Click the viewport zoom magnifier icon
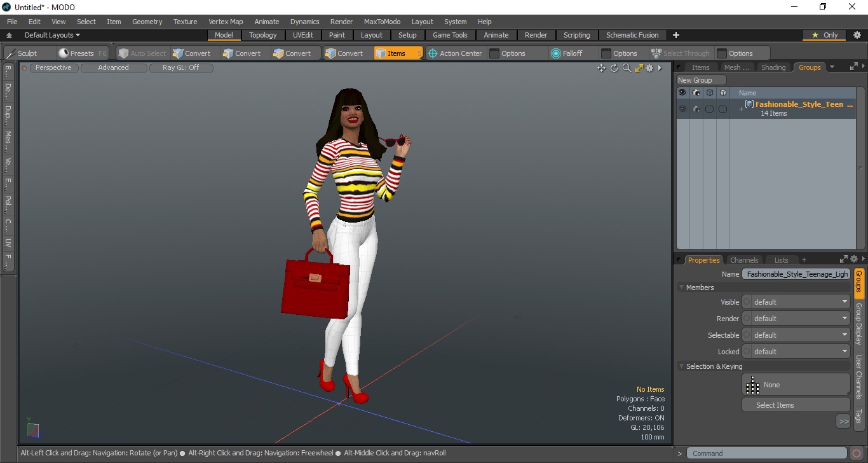Screen dimensions: 868x463 pos(627,68)
